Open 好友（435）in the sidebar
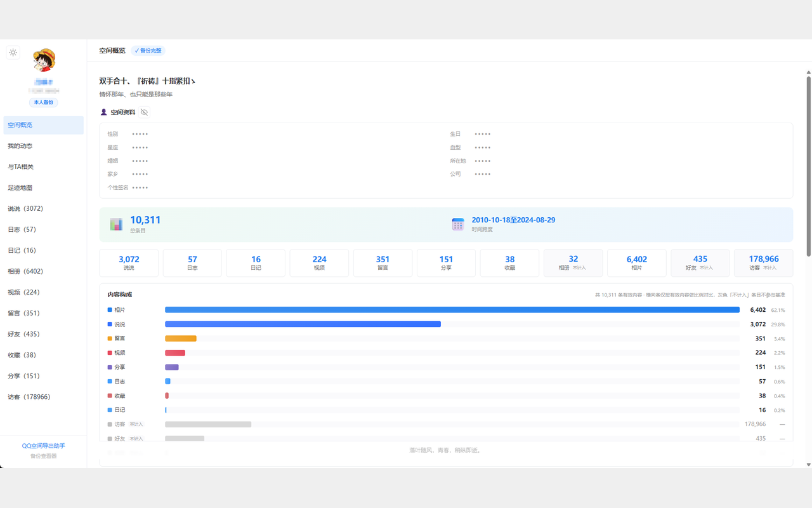 point(43,335)
